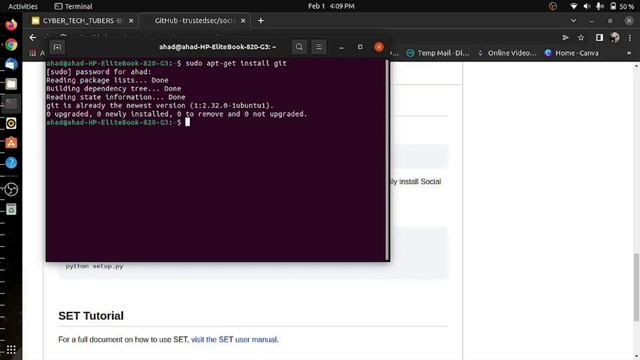The height and width of the screenshot is (360, 640).
Task: Click the terminal prompt cursor line
Action: tap(118, 122)
